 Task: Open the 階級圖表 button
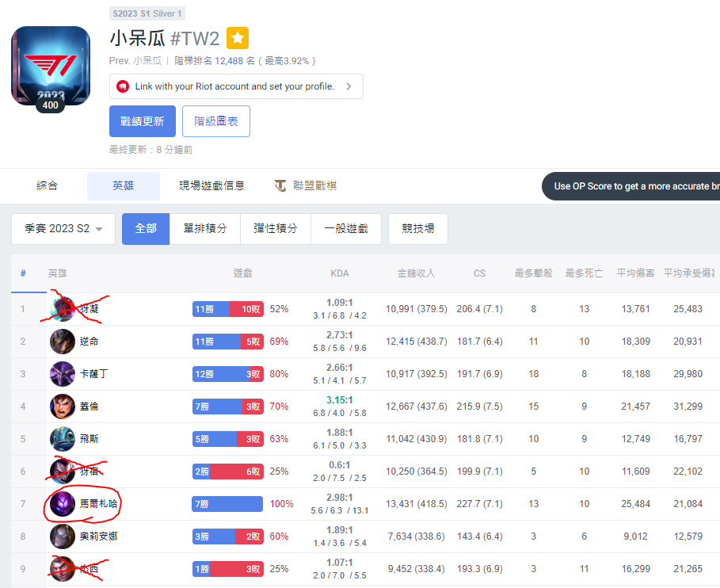(215, 121)
